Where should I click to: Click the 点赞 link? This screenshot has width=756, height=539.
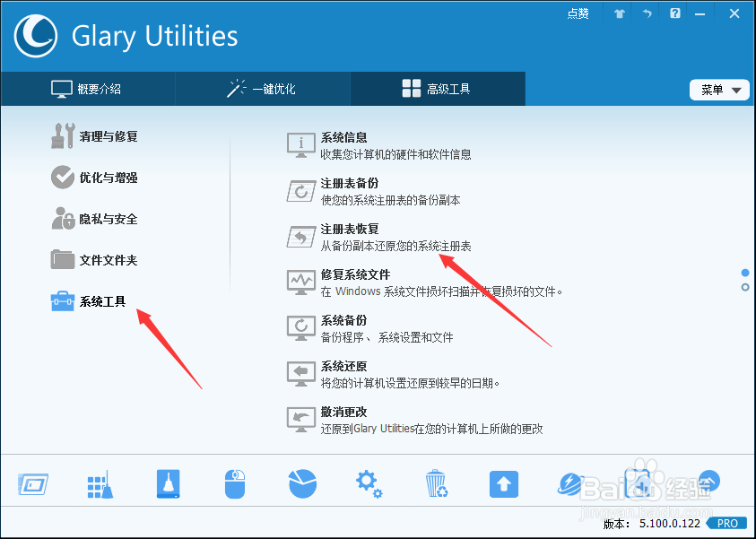tap(578, 13)
